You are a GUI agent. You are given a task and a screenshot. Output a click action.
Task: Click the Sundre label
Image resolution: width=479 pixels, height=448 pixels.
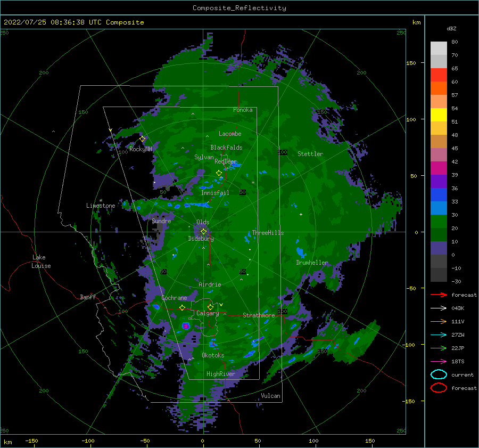pos(161,221)
